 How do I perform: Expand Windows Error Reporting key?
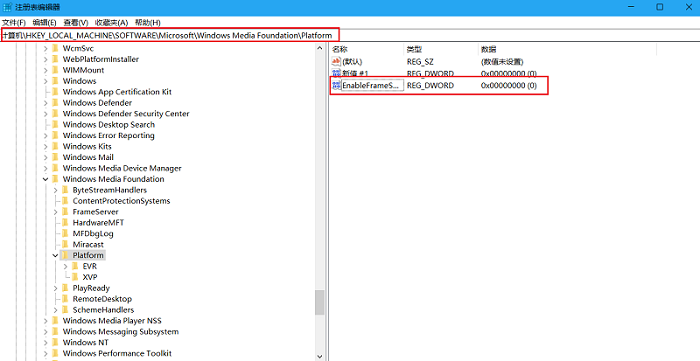46,136
